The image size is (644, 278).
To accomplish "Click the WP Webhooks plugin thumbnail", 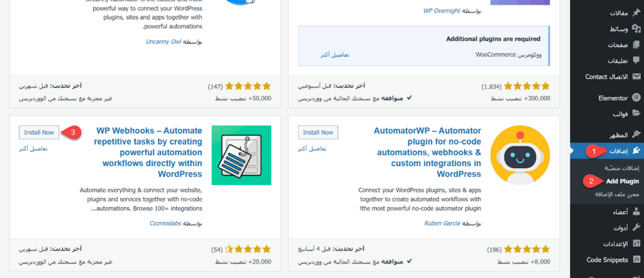I will (x=241, y=155).
